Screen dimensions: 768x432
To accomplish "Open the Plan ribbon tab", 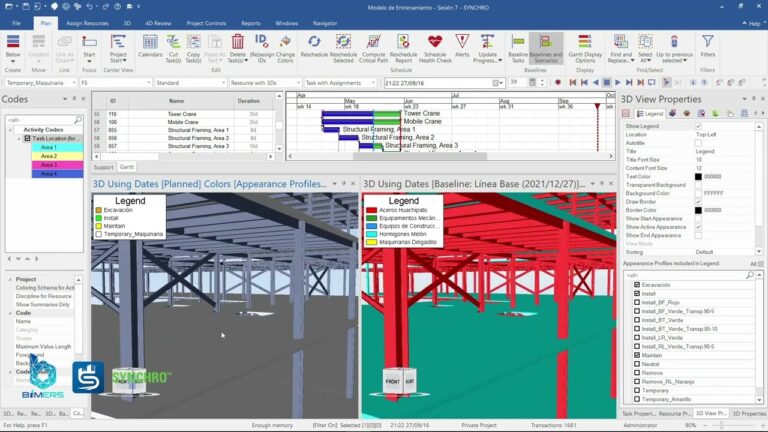I will point(46,23).
